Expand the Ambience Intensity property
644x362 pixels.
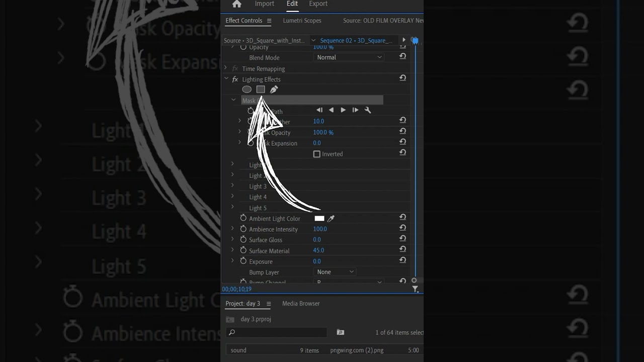tap(232, 228)
